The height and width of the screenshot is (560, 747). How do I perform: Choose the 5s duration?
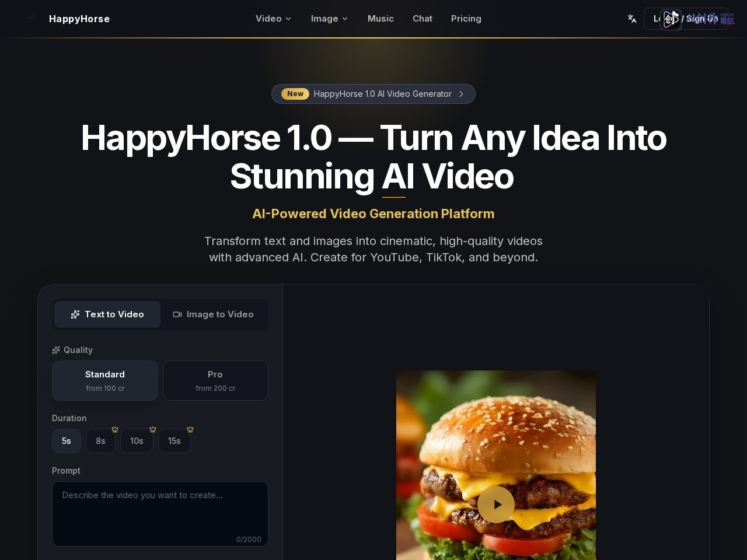coord(67,441)
